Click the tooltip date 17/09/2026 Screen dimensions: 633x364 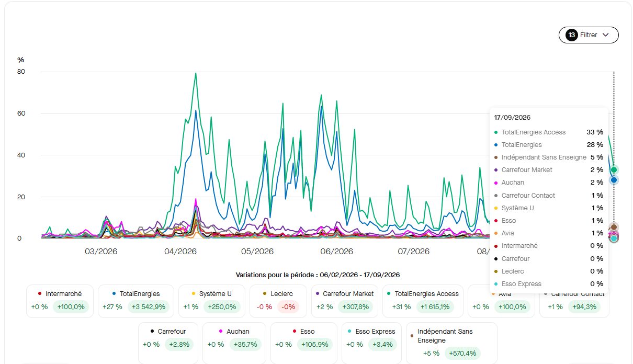(512, 118)
